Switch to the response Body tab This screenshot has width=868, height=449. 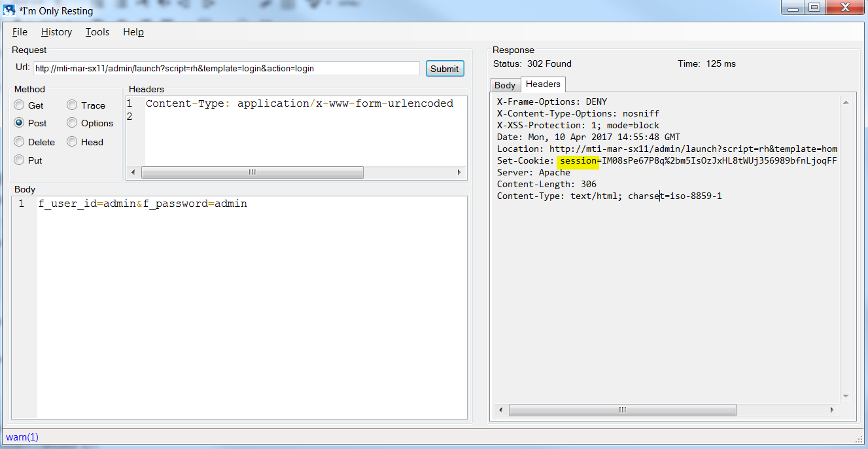pyautogui.click(x=504, y=84)
